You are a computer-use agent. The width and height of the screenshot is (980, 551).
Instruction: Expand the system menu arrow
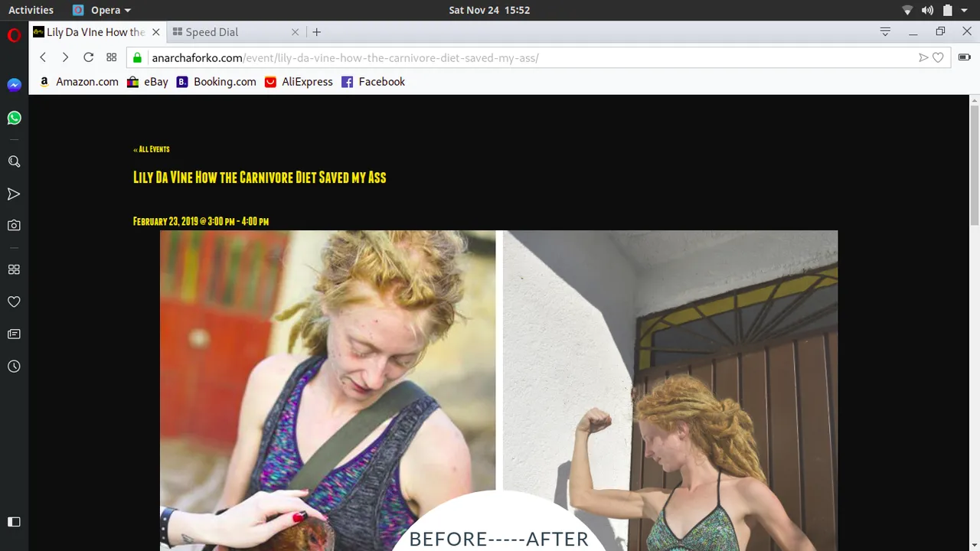tap(966, 10)
